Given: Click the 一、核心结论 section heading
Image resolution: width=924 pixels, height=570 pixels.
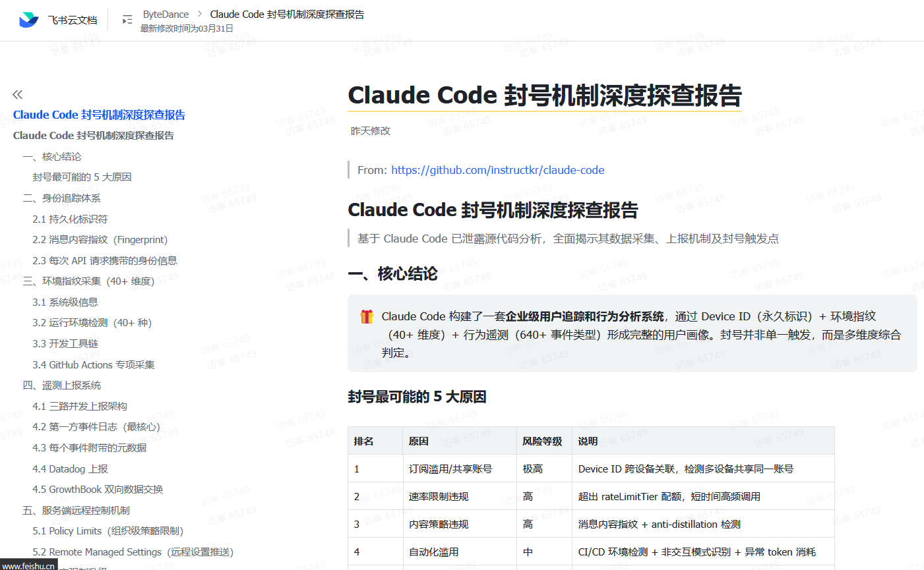Looking at the screenshot, I should coord(392,273).
